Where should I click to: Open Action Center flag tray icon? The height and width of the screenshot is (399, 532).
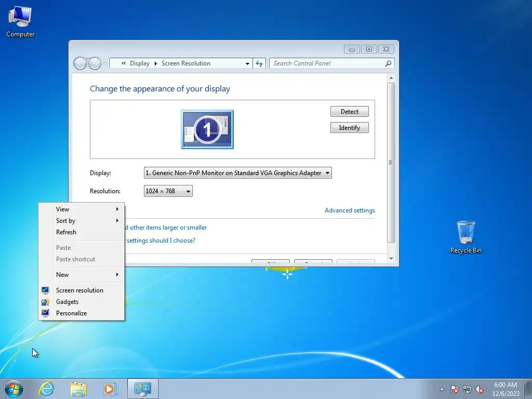455,389
